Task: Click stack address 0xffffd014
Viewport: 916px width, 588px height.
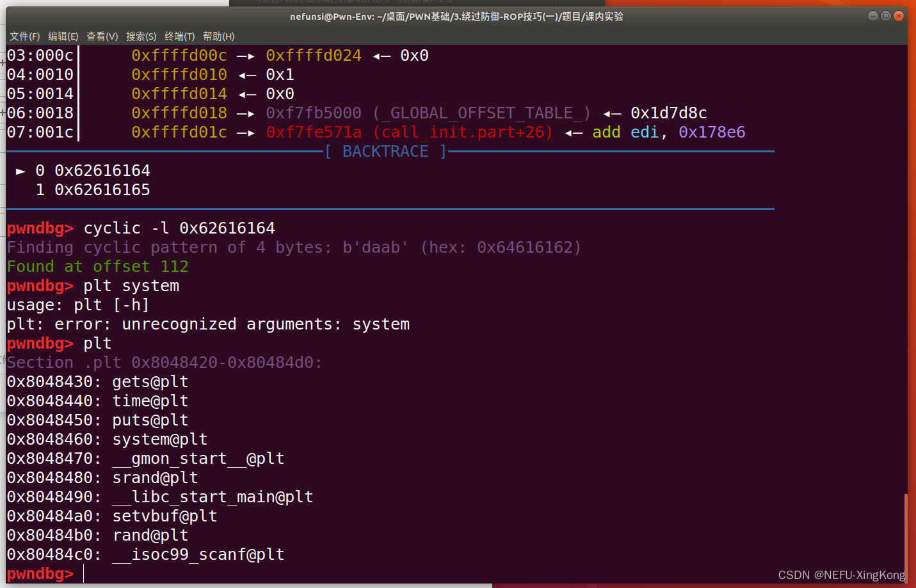Action: [179, 94]
